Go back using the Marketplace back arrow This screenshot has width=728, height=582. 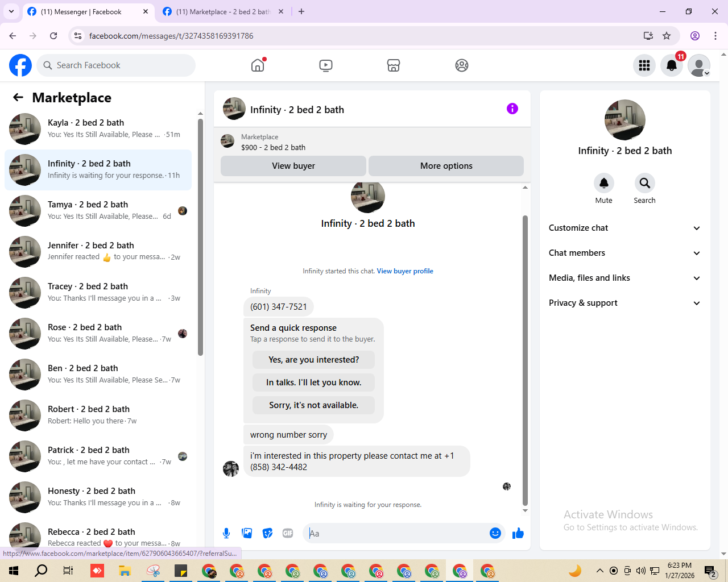point(18,97)
